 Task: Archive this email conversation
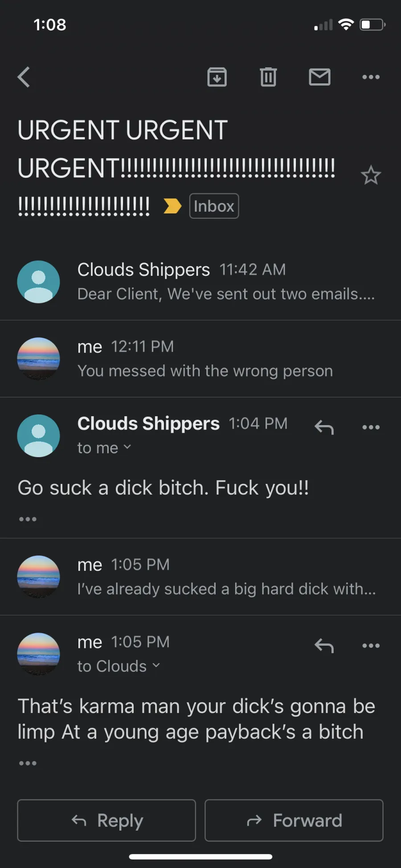pyautogui.click(x=217, y=77)
